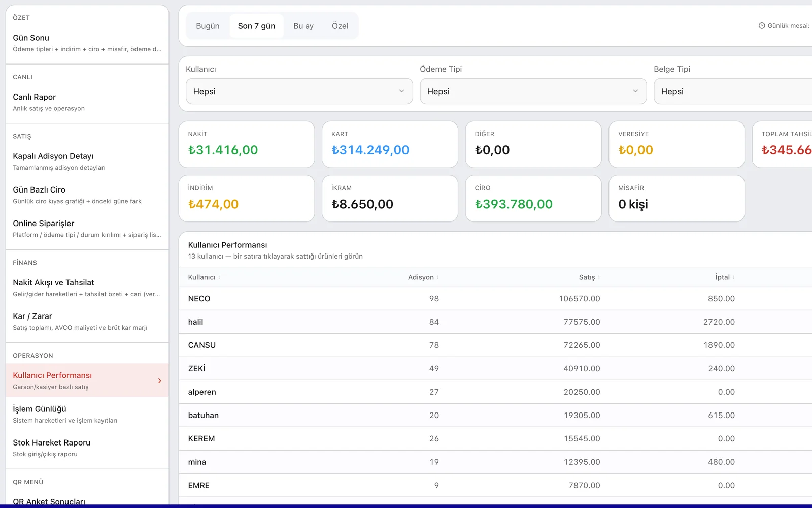Select the Son 7 gün tab
The width and height of the screenshot is (812, 508).
(256, 26)
